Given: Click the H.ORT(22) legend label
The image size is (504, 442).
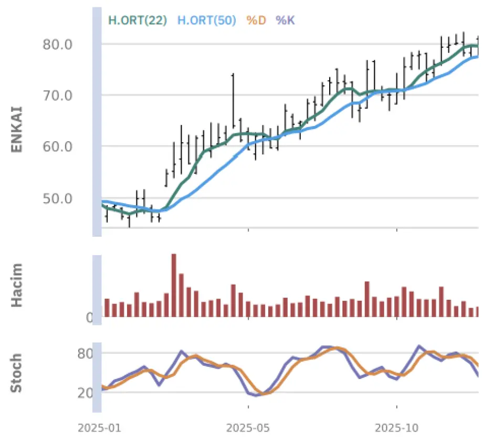Looking at the screenshot, I should (x=138, y=20).
